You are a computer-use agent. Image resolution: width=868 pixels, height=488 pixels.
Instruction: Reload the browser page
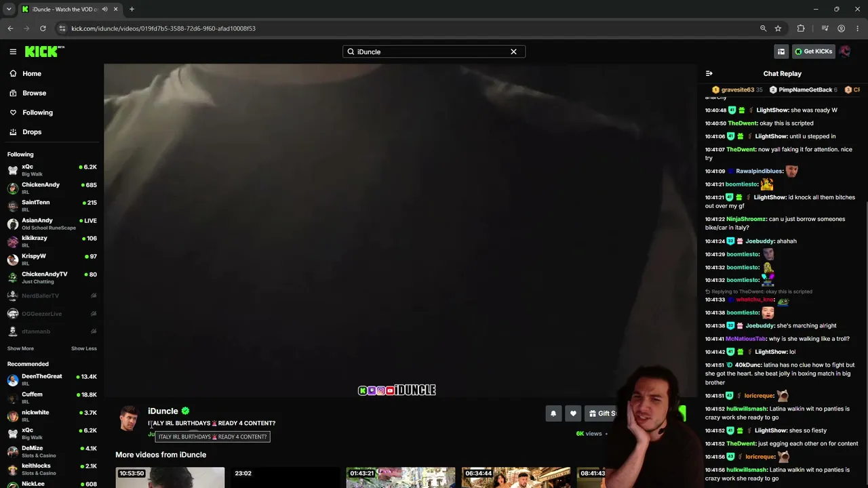pos(43,28)
